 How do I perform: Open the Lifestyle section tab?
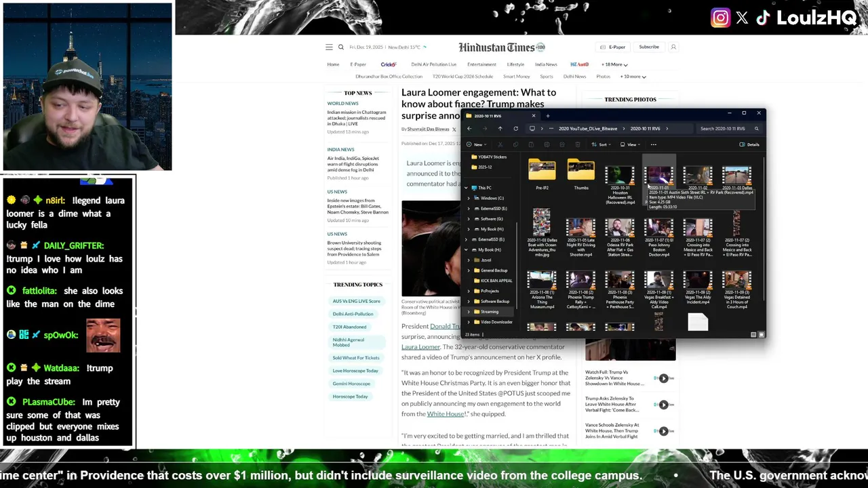(515, 64)
